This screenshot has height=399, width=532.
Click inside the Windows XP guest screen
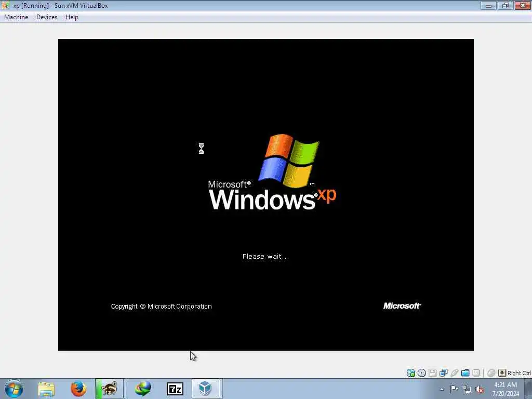coord(265,194)
